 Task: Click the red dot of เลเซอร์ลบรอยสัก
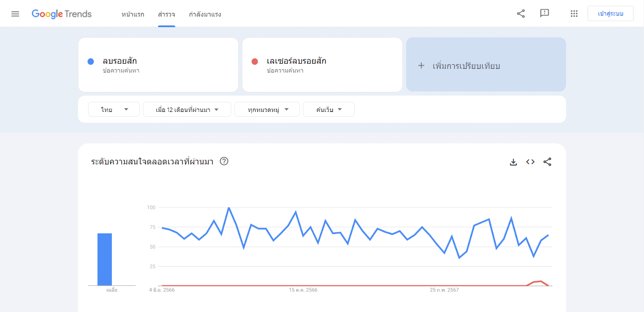254,61
